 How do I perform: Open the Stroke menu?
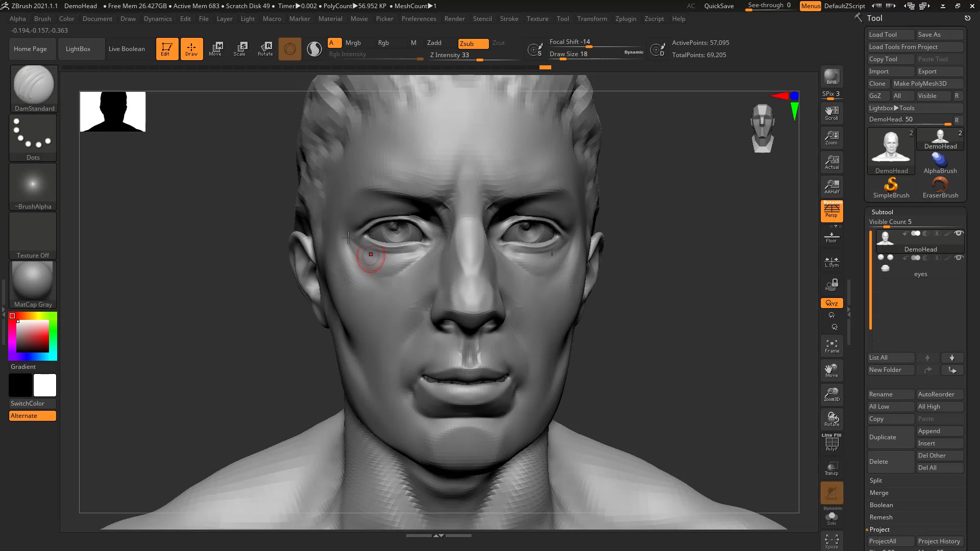pyautogui.click(x=509, y=19)
